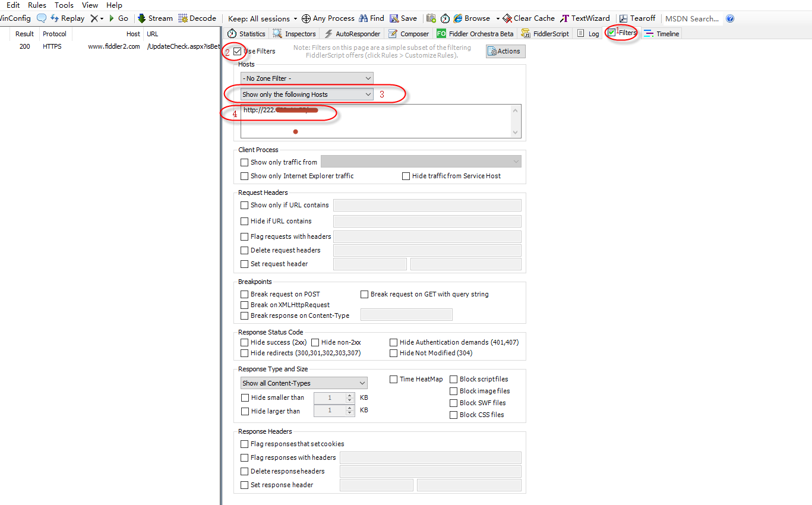Switch to the Timeline tab
812x505 pixels.
662,34
